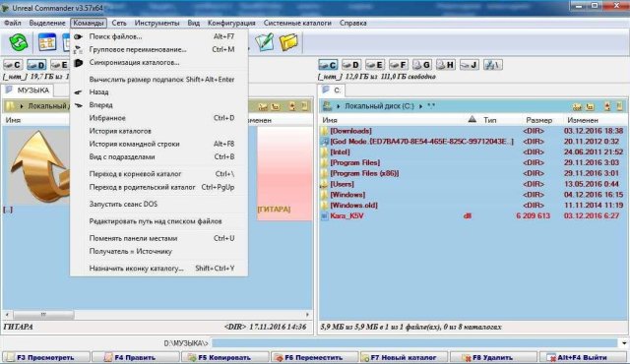Click the breadcrumb arrow after Локальный диск (C:)
The height and width of the screenshot is (364, 630).
420,106
